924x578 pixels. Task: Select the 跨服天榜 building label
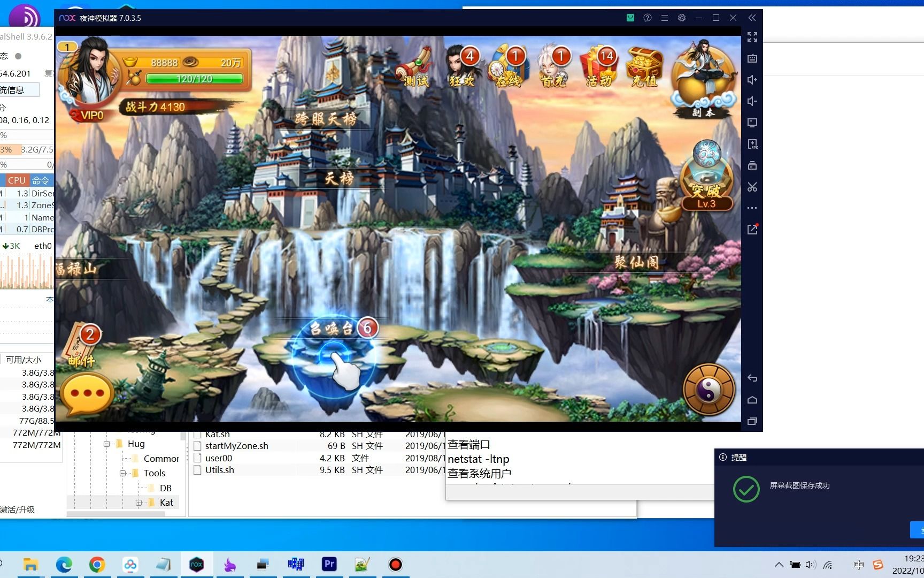pyautogui.click(x=326, y=118)
